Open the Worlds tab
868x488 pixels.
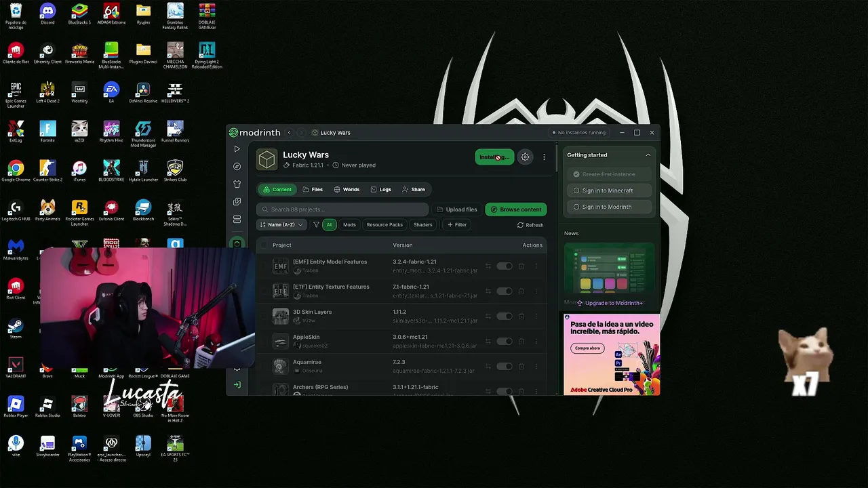click(x=347, y=190)
